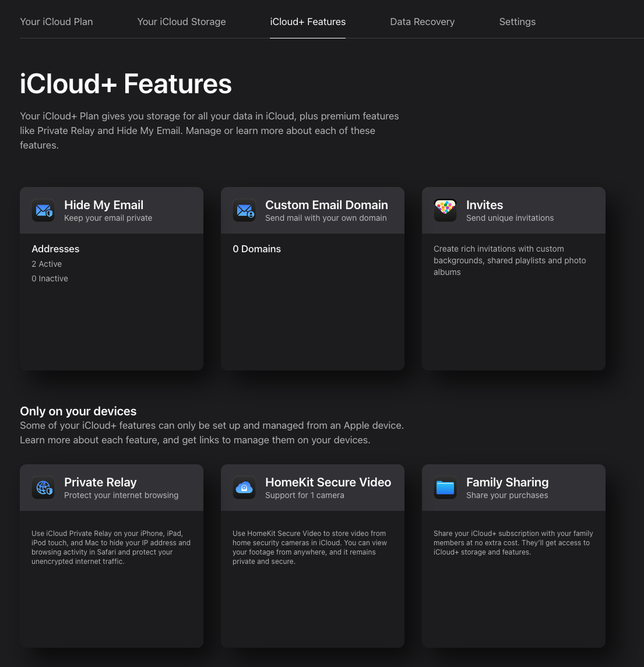The height and width of the screenshot is (667, 644).
Task: Click the 'Addresses' label
Action: [x=55, y=249]
